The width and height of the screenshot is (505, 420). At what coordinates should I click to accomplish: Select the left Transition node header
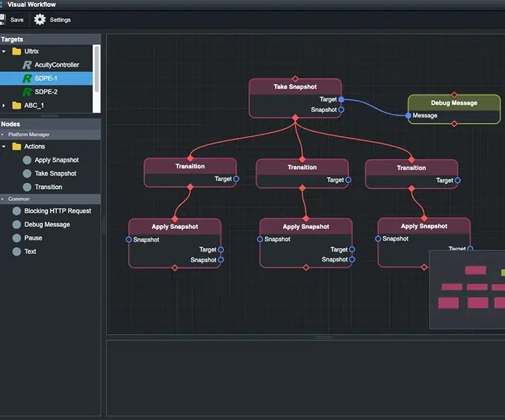[x=190, y=166]
